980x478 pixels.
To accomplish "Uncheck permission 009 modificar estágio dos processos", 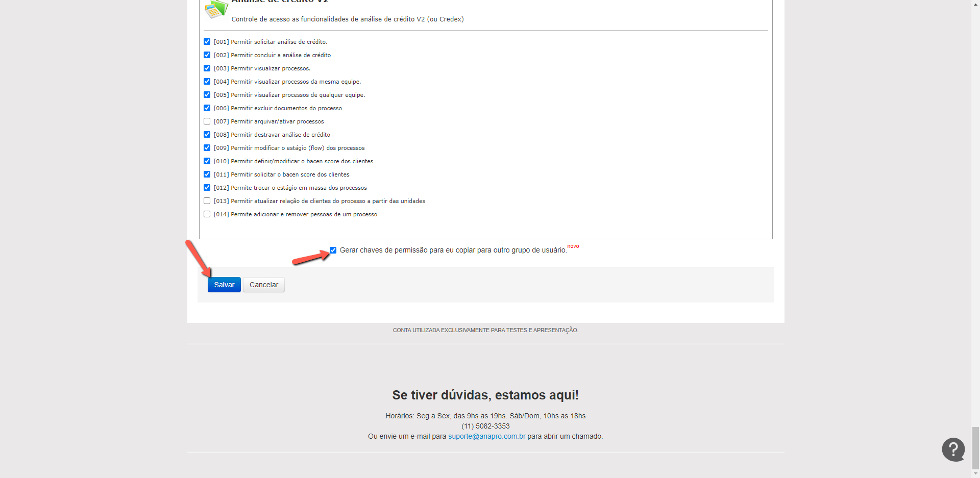I will (207, 148).
